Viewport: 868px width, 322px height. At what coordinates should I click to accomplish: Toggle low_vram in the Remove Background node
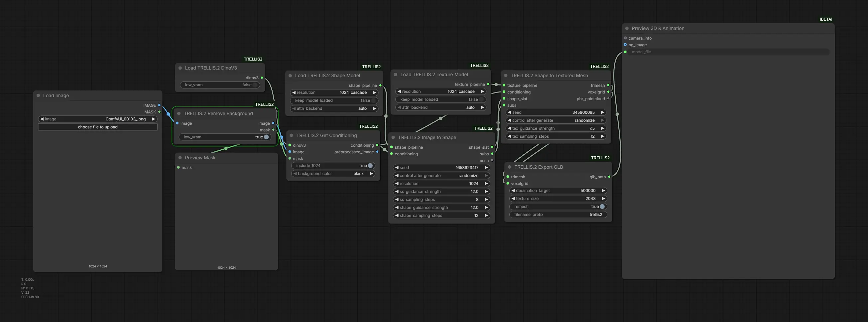click(266, 137)
